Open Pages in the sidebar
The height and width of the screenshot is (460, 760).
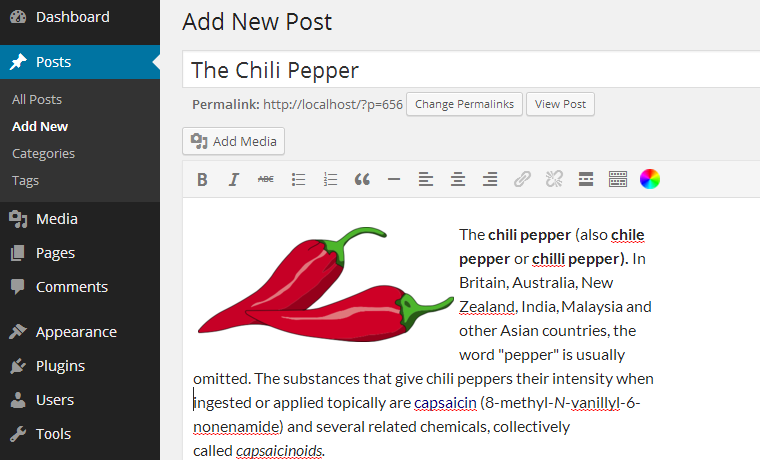coord(80,253)
